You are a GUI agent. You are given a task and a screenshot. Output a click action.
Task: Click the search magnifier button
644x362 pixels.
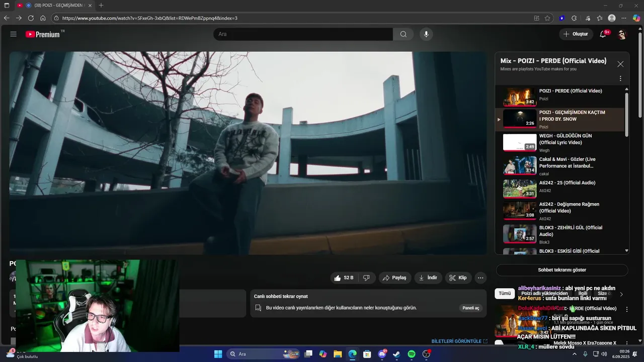coord(403,34)
